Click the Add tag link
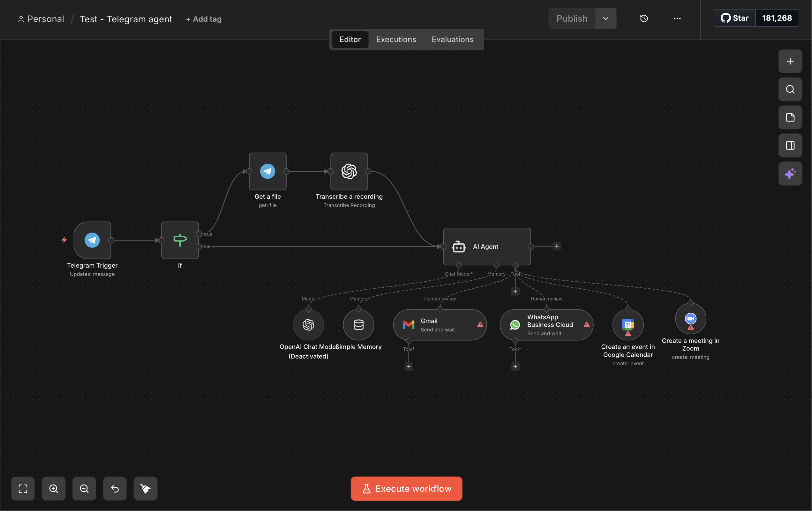812x511 pixels. tap(204, 19)
